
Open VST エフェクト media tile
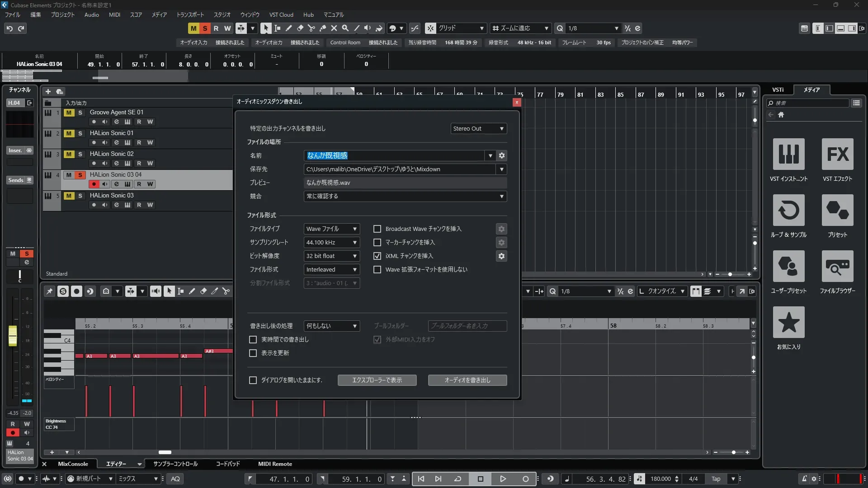[x=837, y=155]
